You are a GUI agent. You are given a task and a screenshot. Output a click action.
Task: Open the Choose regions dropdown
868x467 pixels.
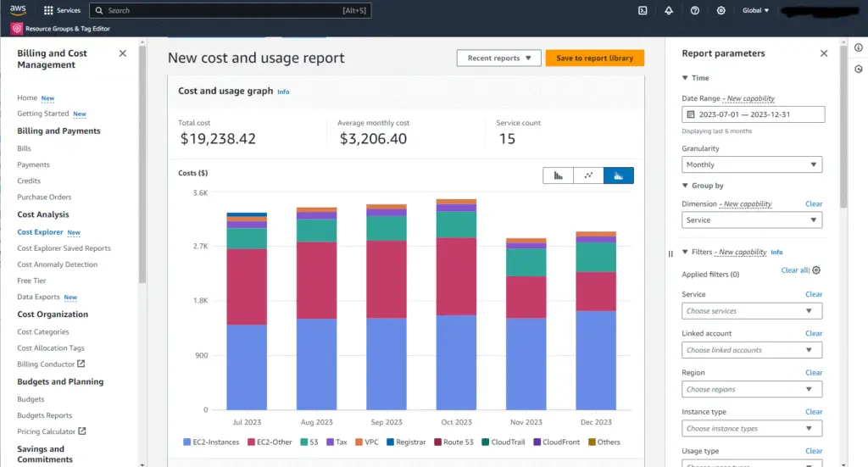click(x=752, y=390)
